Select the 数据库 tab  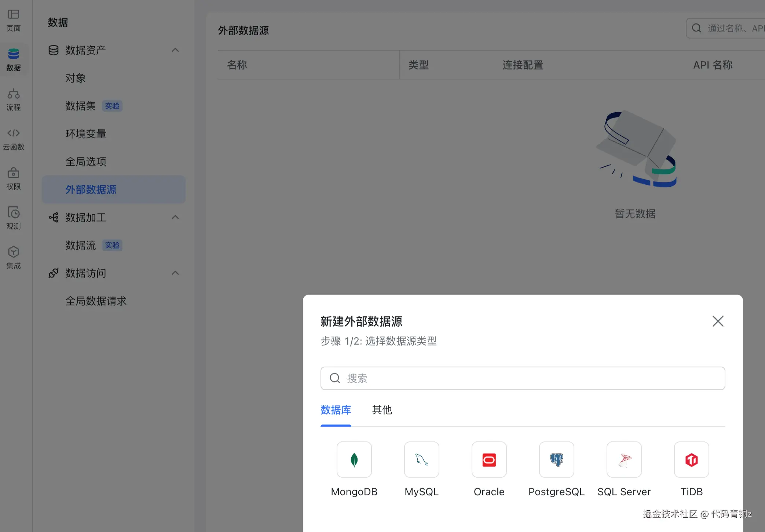(x=336, y=410)
